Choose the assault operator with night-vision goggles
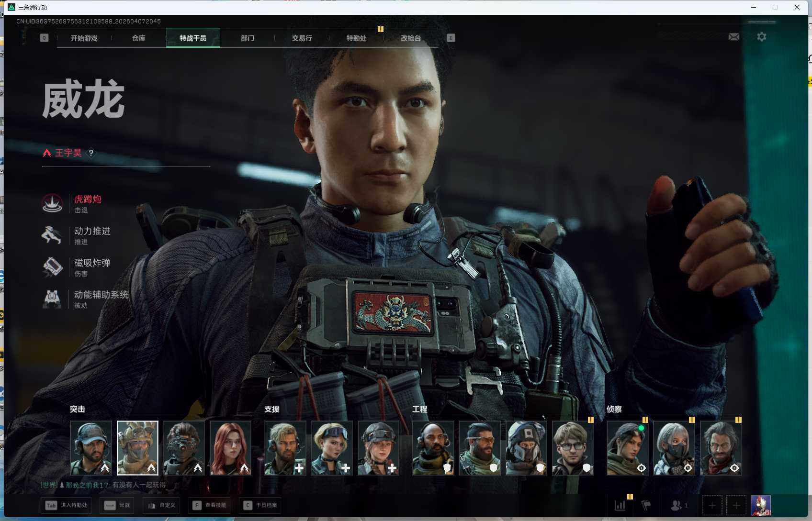Screen dimensions: 812x521 tap(184, 448)
